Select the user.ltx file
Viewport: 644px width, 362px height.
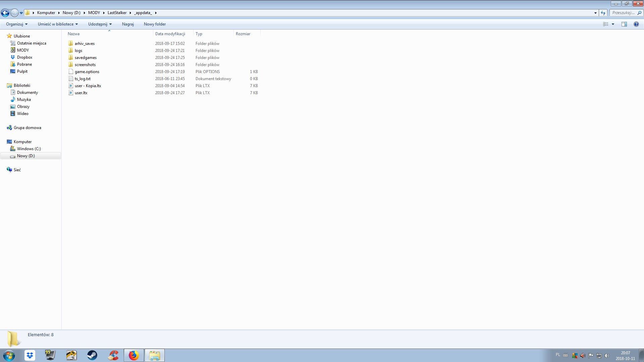pyautogui.click(x=81, y=93)
